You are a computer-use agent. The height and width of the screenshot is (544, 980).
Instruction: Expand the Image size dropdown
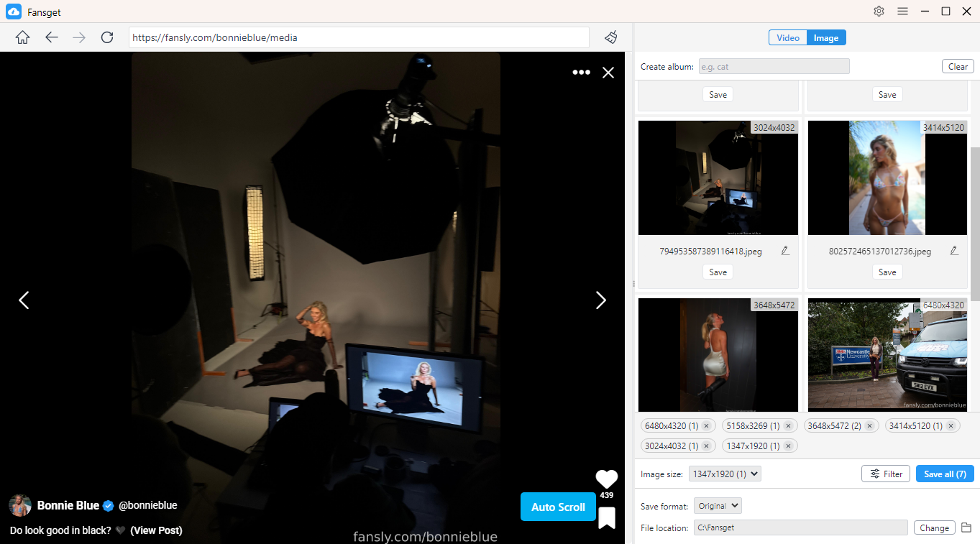point(725,474)
